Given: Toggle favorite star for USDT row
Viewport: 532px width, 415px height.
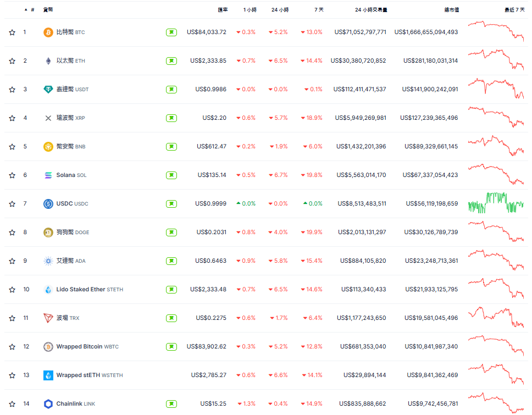Looking at the screenshot, I should (x=12, y=89).
